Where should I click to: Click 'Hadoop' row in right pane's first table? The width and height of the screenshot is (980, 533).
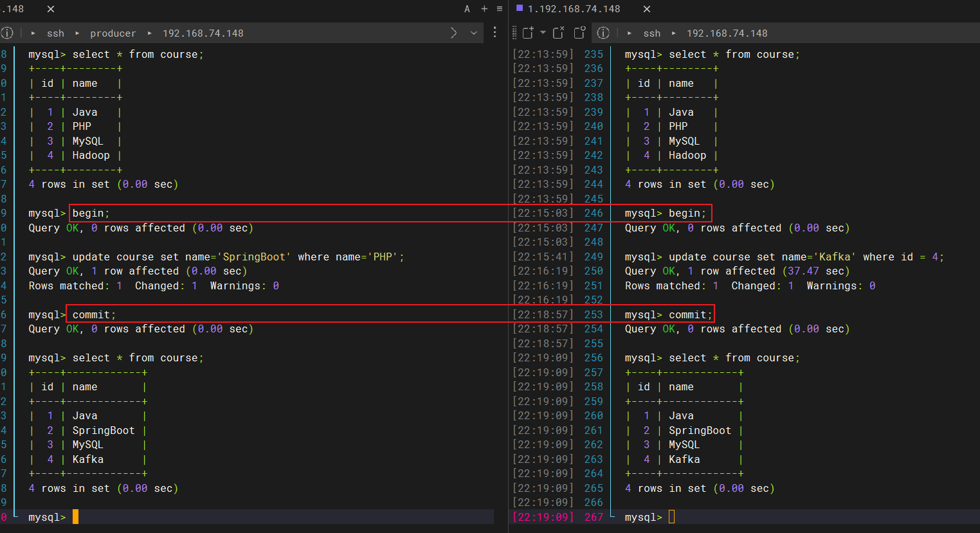pos(671,156)
